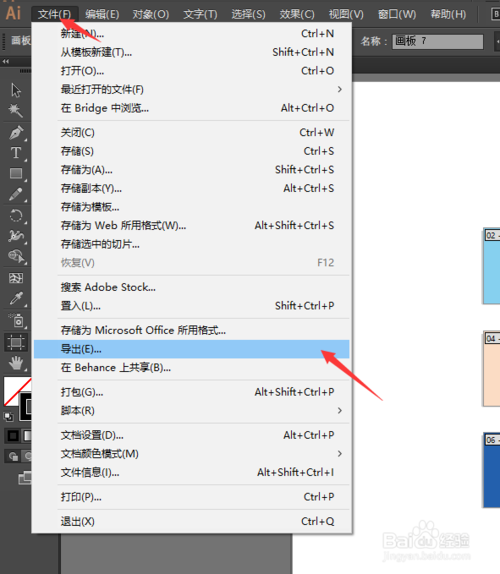Viewport: 500px width, 574px height.
Task: Select the Magic Wand tool
Action: click(x=16, y=110)
